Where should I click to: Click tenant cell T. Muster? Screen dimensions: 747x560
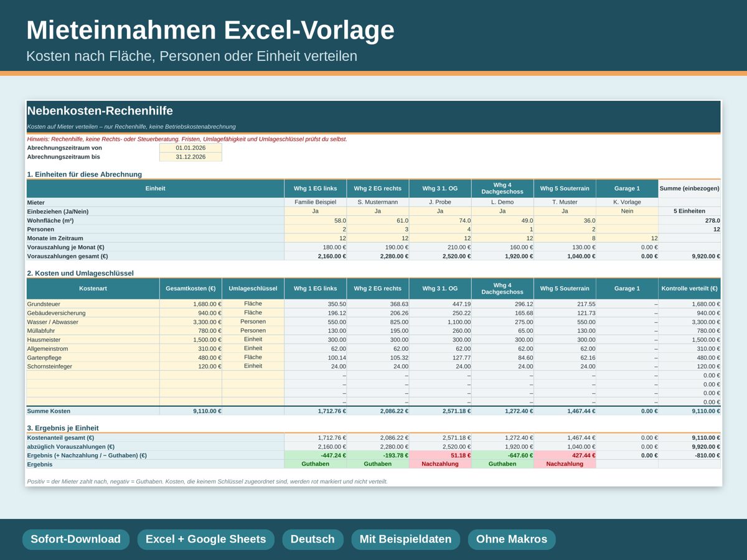point(565,202)
